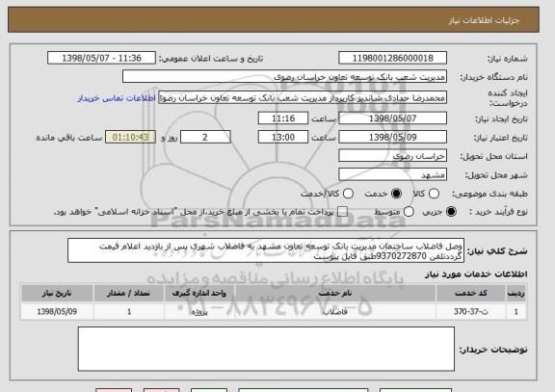The width and height of the screenshot is (555, 392).
Task: Click the تعداد / مقدار column header
Action: pyautogui.click(x=129, y=293)
